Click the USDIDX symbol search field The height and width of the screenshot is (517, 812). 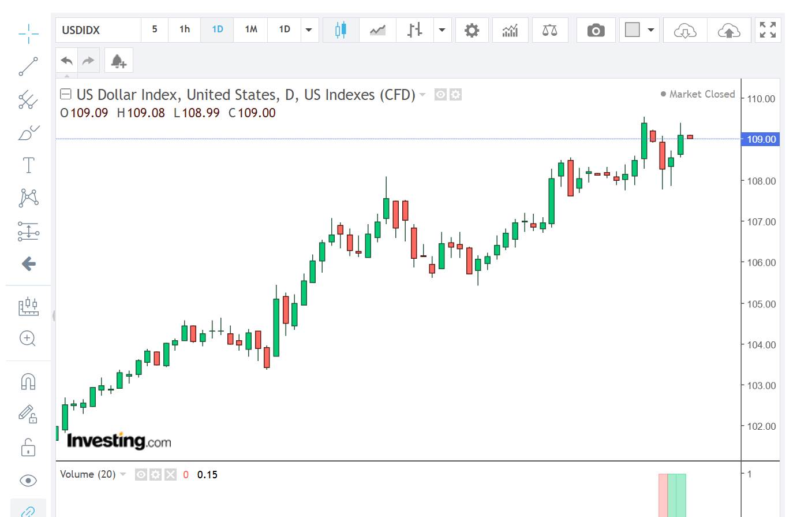(98, 30)
